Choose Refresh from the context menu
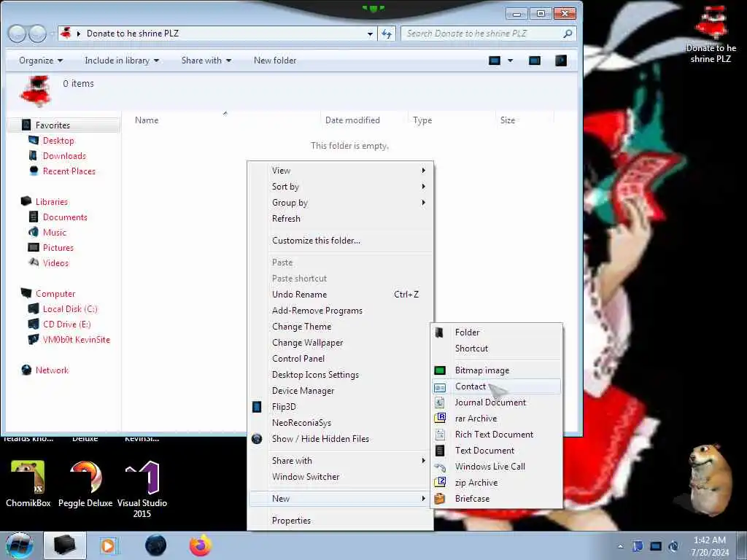 (340, 219)
